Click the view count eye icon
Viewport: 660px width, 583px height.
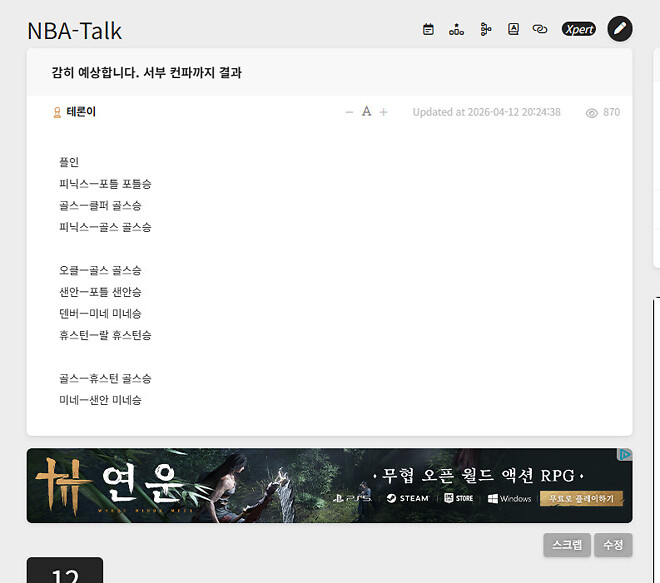[x=592, y=113]
